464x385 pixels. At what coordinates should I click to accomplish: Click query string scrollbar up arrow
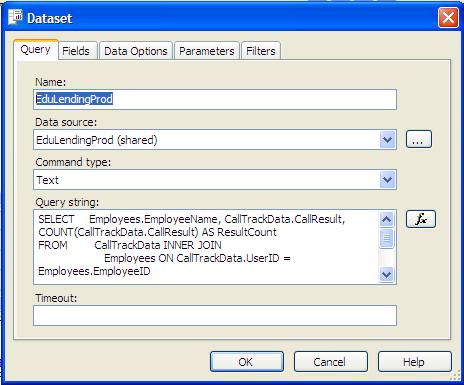[x=387, y=219]
